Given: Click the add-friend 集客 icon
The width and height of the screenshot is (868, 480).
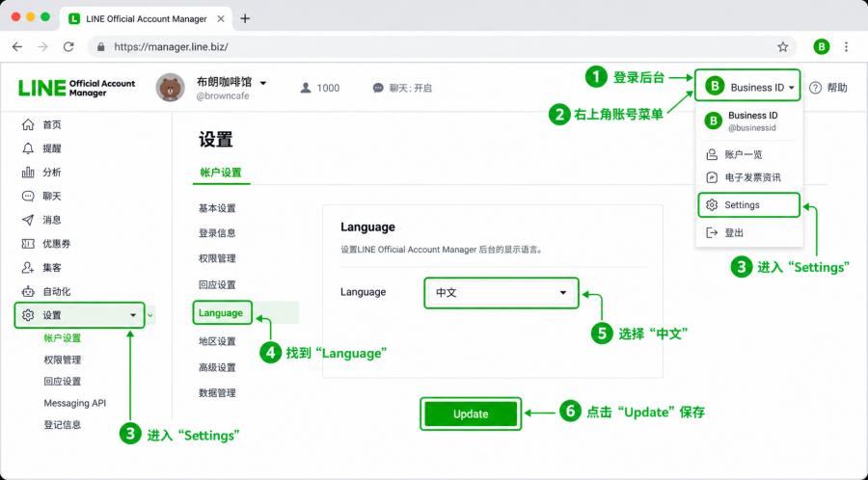Looking at the screenshot, I should pyautogui.click(x=28, y=268).
